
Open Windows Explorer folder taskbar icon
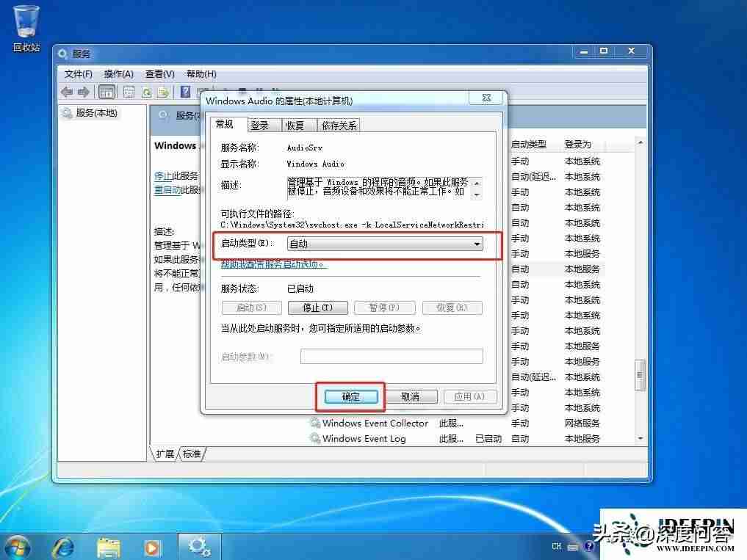(109, 548)
